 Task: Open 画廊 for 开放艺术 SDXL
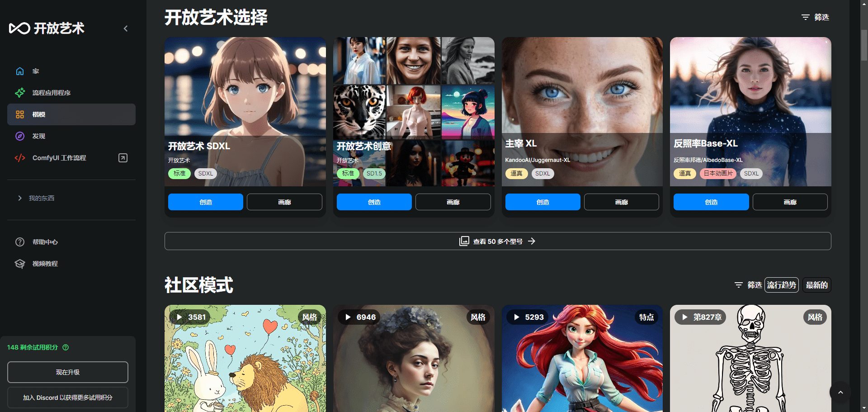(x=284, y=202)
